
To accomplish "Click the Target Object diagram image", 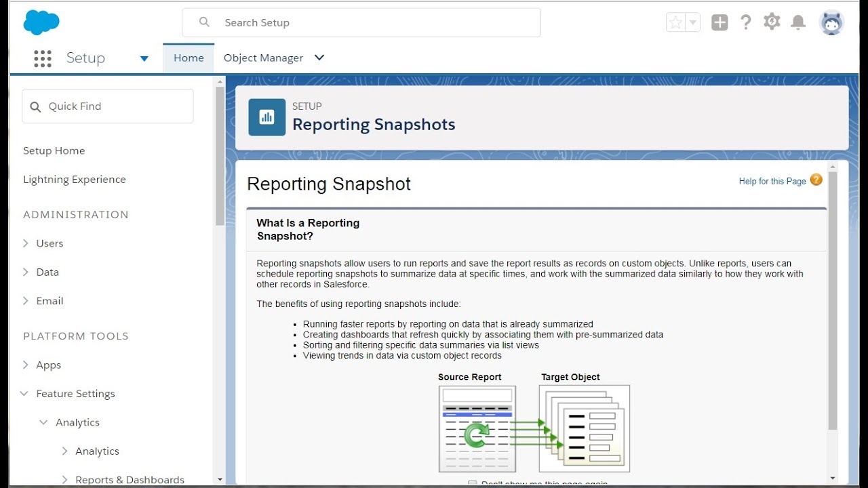I will tap(585, 428).
